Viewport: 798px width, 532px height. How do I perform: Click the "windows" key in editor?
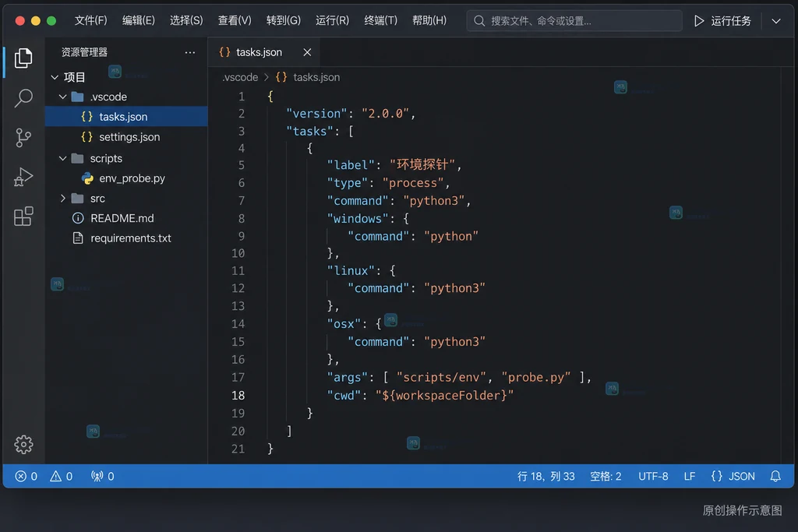(357, 219)
